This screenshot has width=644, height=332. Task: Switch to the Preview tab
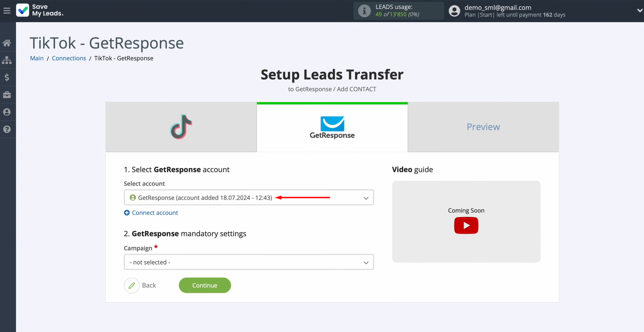pyautogui.click(x=483, y=127)
